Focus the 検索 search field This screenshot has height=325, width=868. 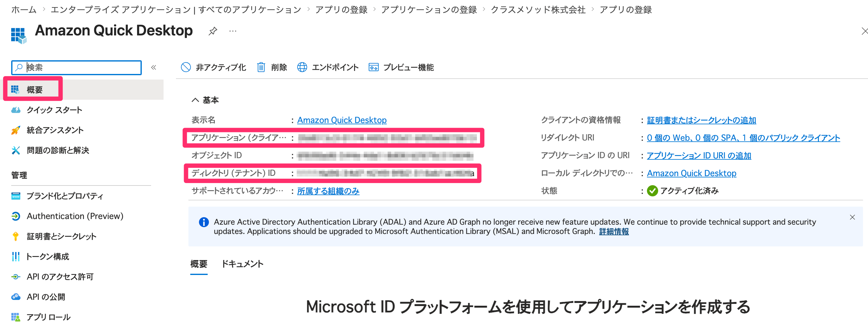click(x=76, y=67)
